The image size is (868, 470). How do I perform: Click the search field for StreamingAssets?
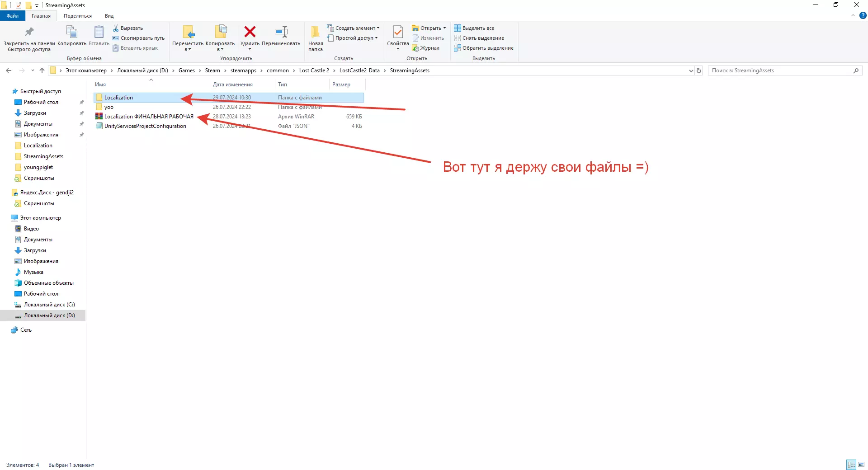point(780,70)
